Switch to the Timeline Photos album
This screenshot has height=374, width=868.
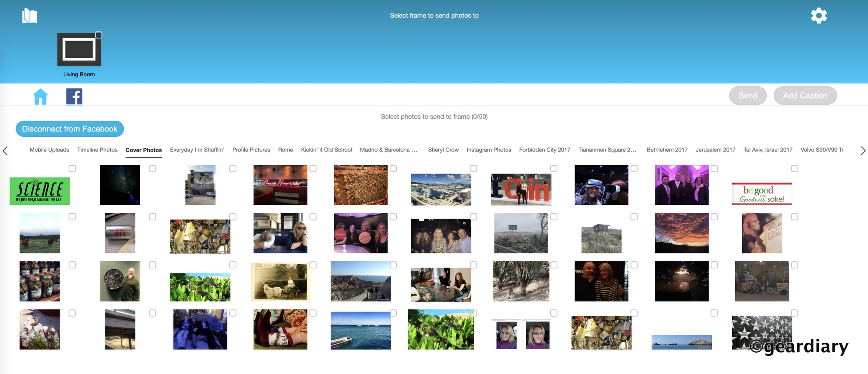click(x=97, y=150)
